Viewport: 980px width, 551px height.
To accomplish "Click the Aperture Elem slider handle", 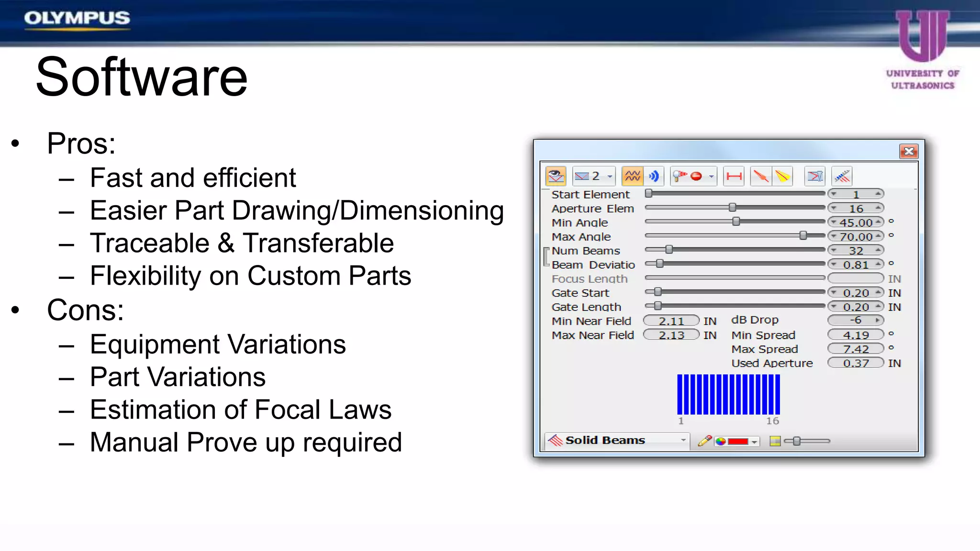I will click(732, 207).
